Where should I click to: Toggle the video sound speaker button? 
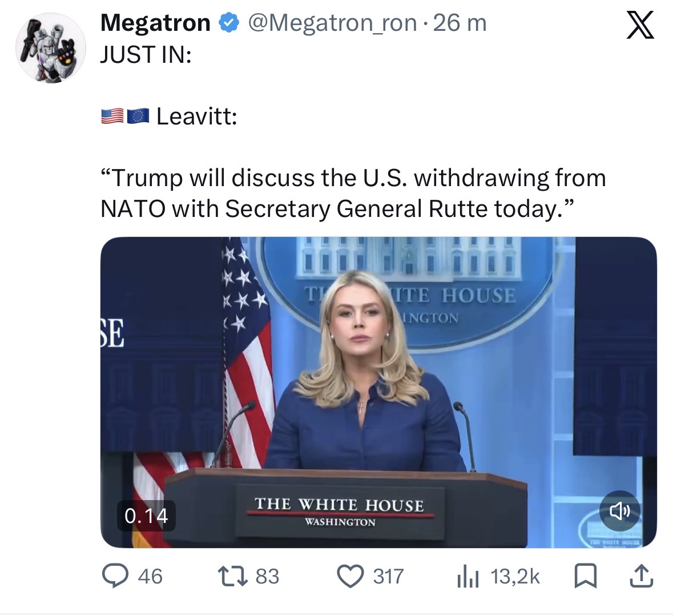[x=619, y=510]
